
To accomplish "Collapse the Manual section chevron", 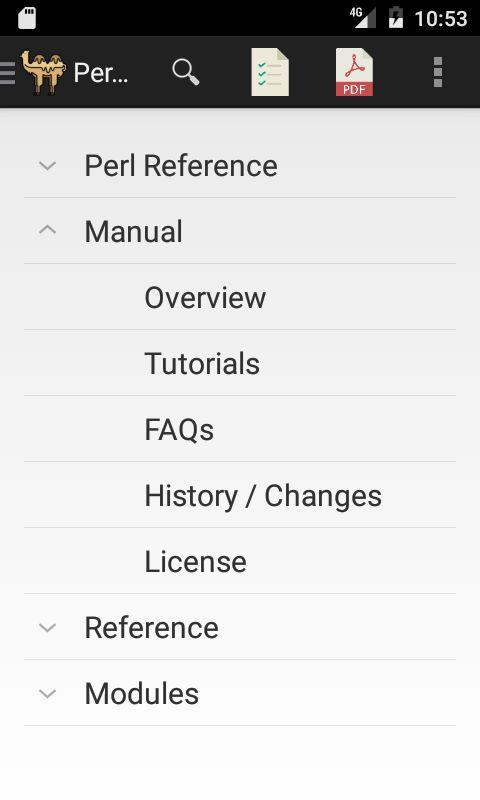I will (x=47, y=231).
